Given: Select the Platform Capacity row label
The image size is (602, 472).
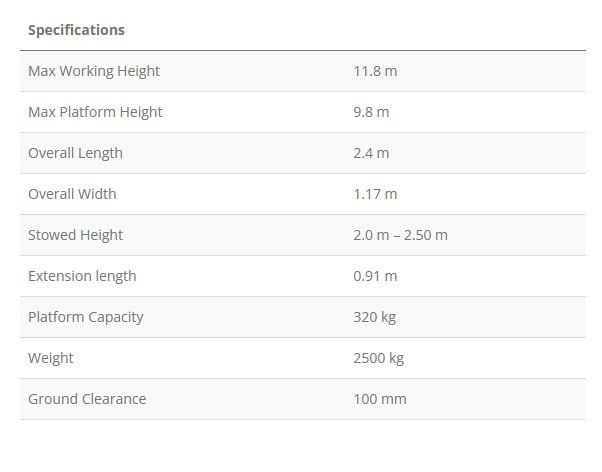Looking at the screenshot, I should coord(86,317).
